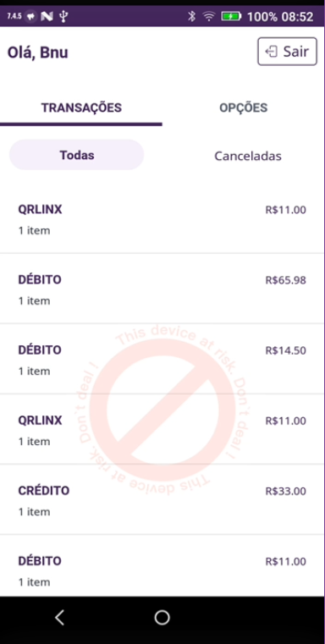
Task: Tap the Wi-Fi status icon
Action: pos(209,16)
